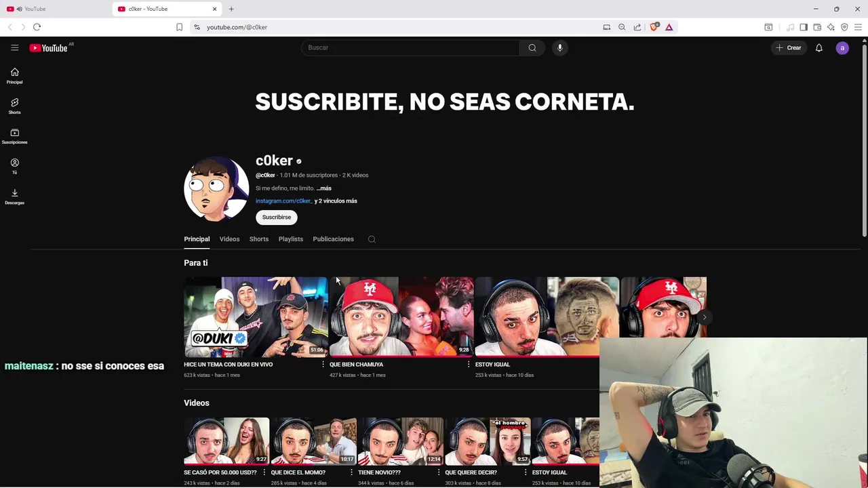Viewport: 868px width, 488px height.
Task: Open the YouTube hamburger guide menu
Action: point(14,47)
